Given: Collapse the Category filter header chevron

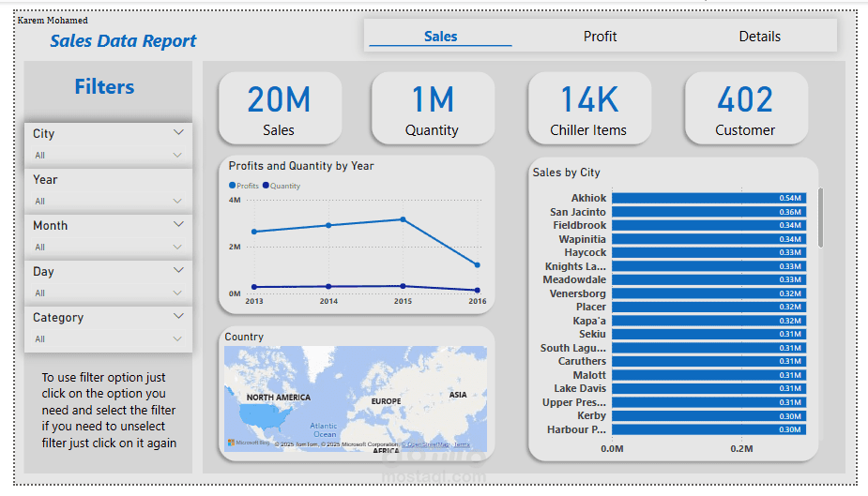Looking at the screenshot, I should coord(178,316).
